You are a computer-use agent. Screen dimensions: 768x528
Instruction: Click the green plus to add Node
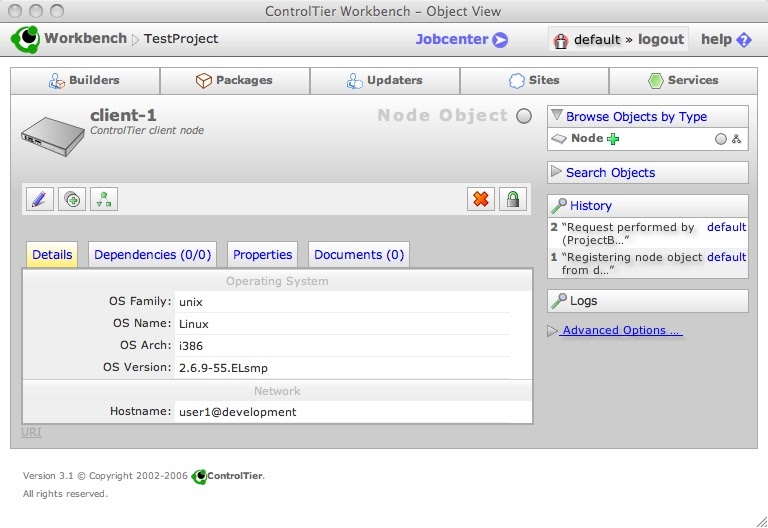click(613, 139)
